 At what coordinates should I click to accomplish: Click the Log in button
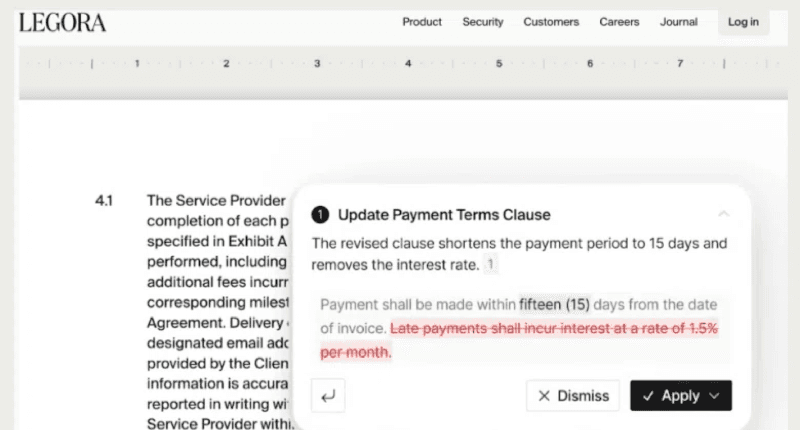click(743, 22)
